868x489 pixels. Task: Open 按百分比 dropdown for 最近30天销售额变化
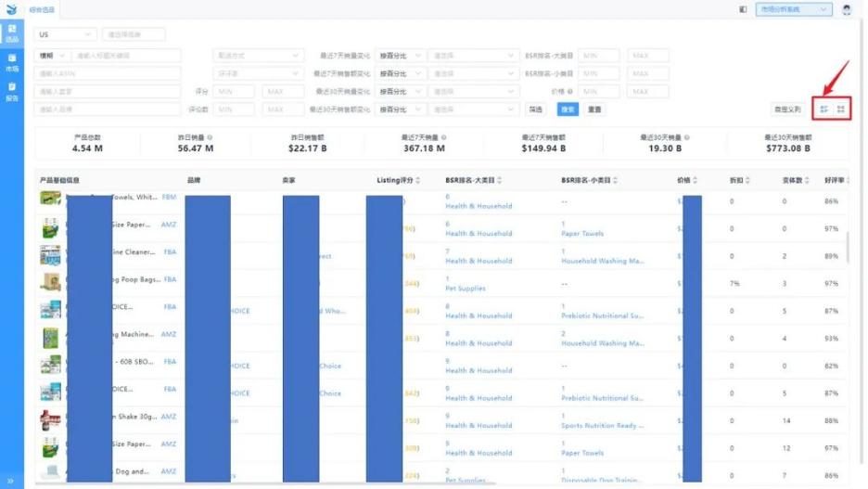(401, 109)
